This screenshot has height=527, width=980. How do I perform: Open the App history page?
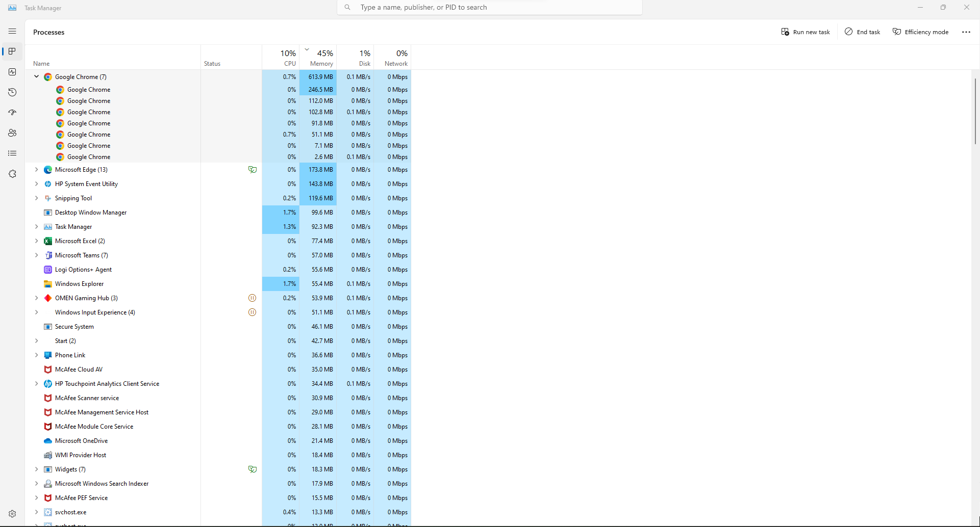click(12, 92)
